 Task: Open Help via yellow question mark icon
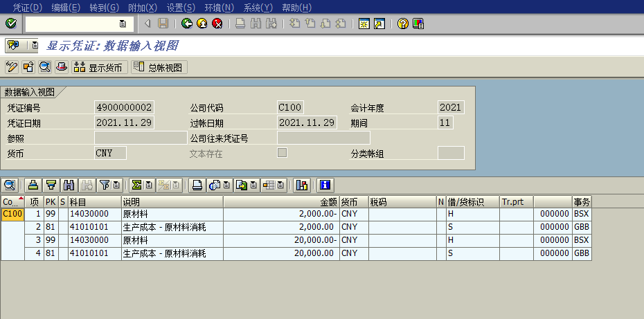coord(403,24)
